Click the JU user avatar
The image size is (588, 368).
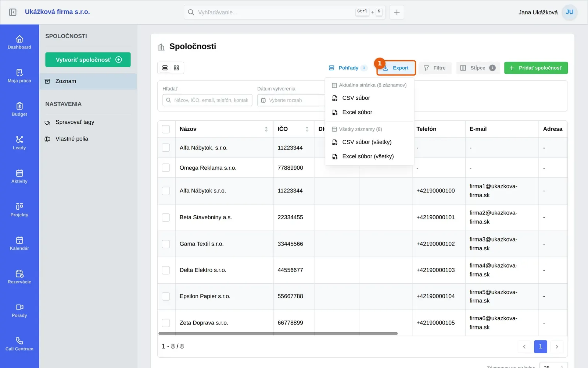coord(570,12)
